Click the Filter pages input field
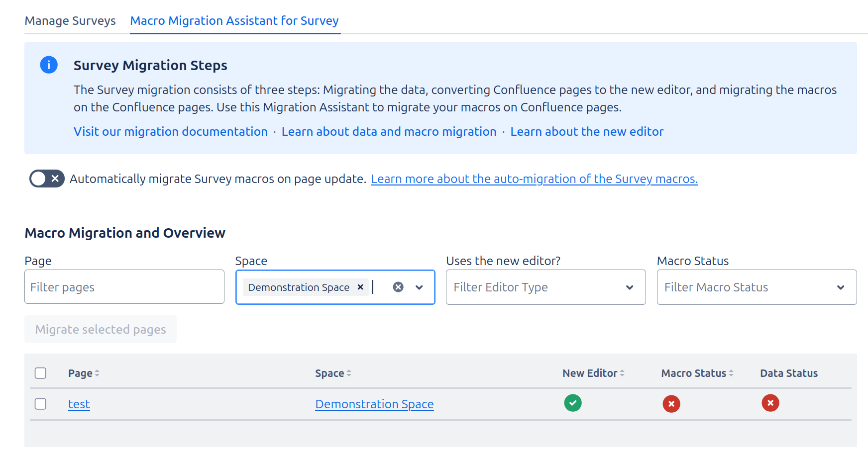 pyautogui.click(x=124, y=287)
